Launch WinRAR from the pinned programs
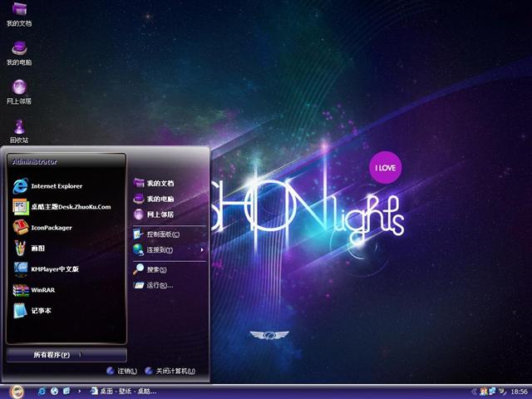Viewport: 532px width, 399px height. (x=42, y=290)
